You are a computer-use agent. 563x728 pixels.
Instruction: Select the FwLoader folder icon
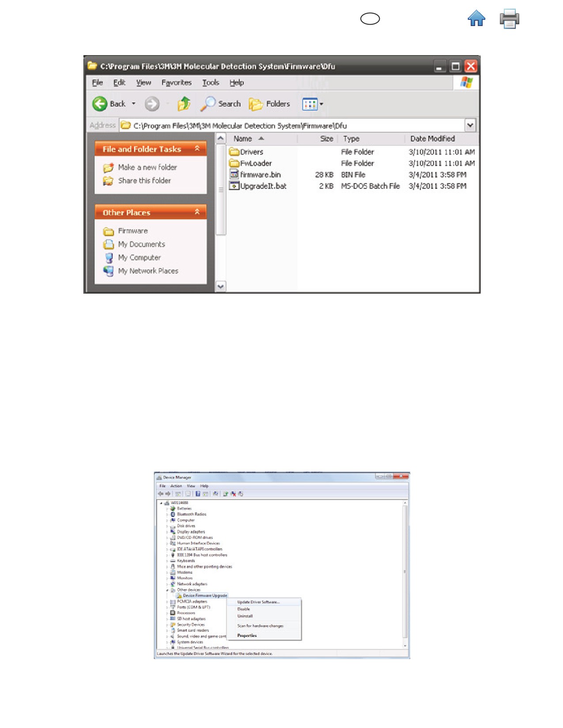234,163
